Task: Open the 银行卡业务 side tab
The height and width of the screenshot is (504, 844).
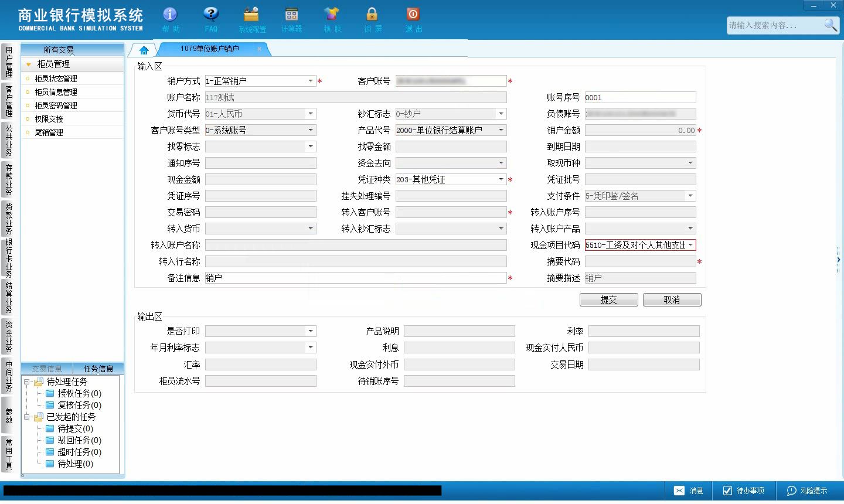Action: (x=8, y=258)
